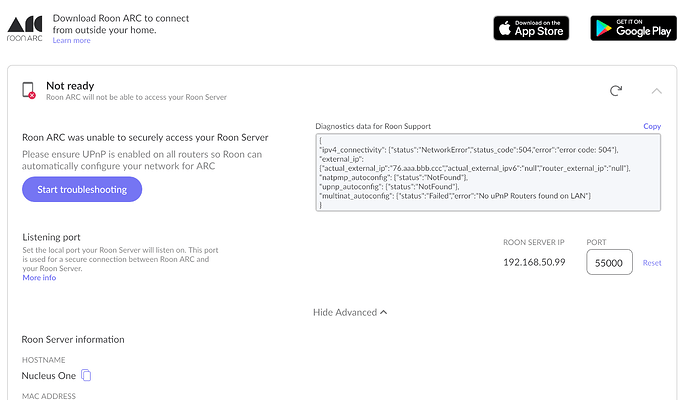Click the port number field
Screen dimensions: 689x400
click(609, 262)
